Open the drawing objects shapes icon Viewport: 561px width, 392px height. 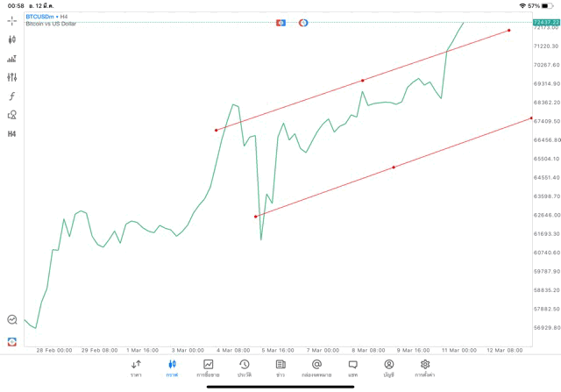pos(12,115)
